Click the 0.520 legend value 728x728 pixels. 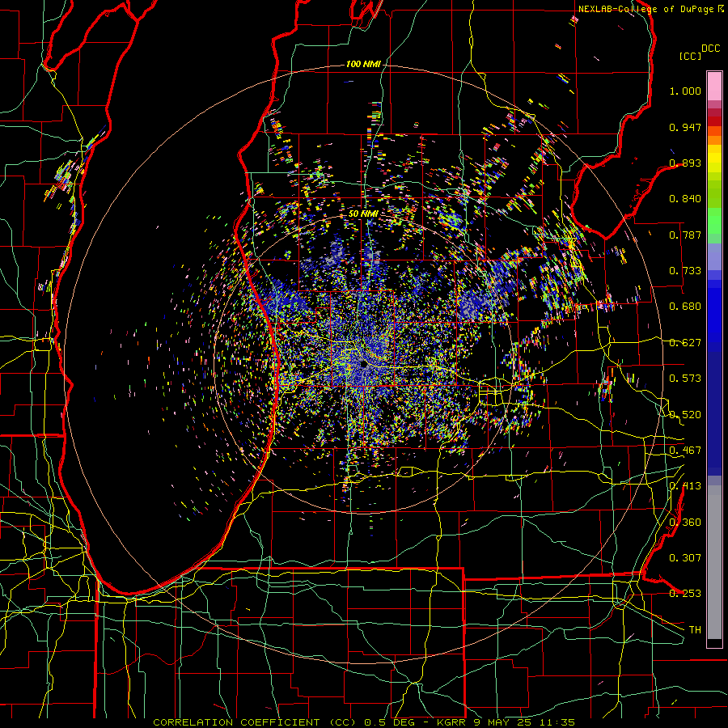pyautogui.click(x=685, y=415)
